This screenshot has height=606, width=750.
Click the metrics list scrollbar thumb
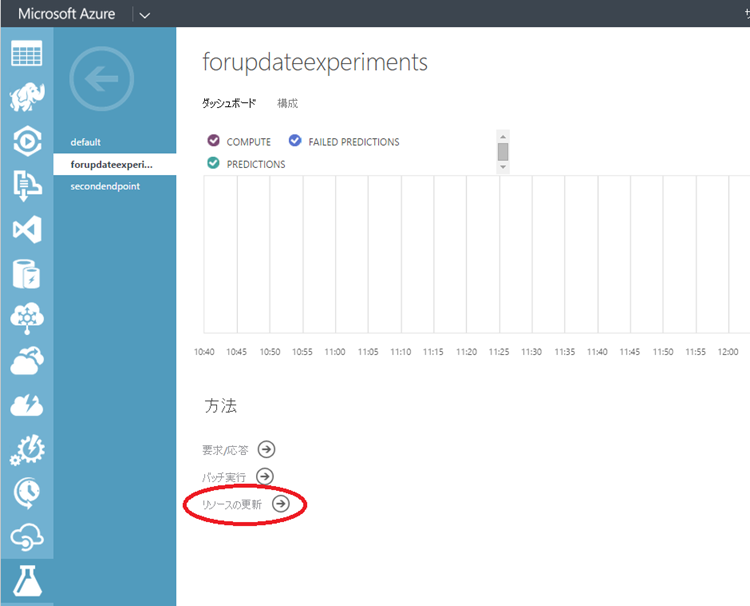pyautogui.click(x=503, y=152)
